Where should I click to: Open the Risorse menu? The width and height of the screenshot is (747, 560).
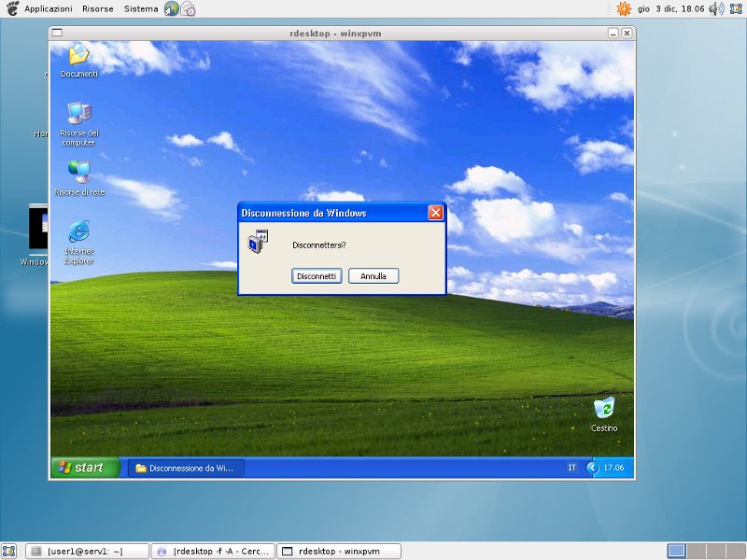[98, 8]
